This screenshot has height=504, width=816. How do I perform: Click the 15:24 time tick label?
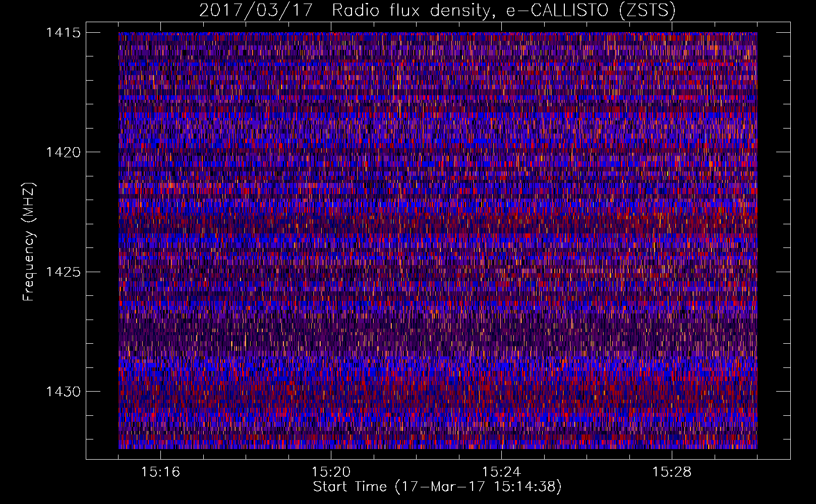click(501, 472)
